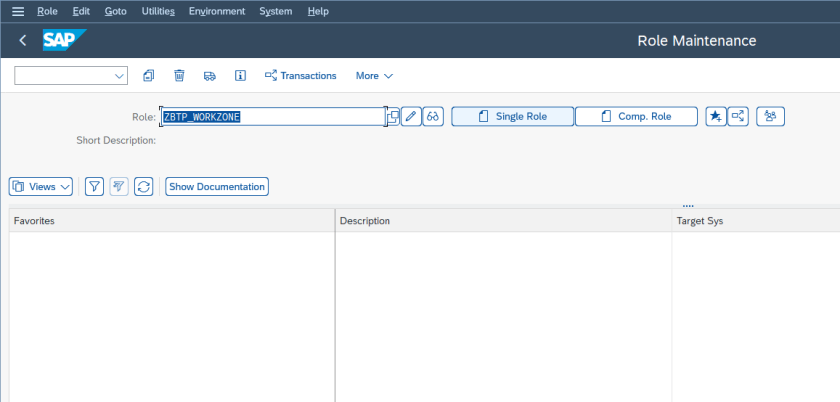Click the users group icon button

[770, 116]
